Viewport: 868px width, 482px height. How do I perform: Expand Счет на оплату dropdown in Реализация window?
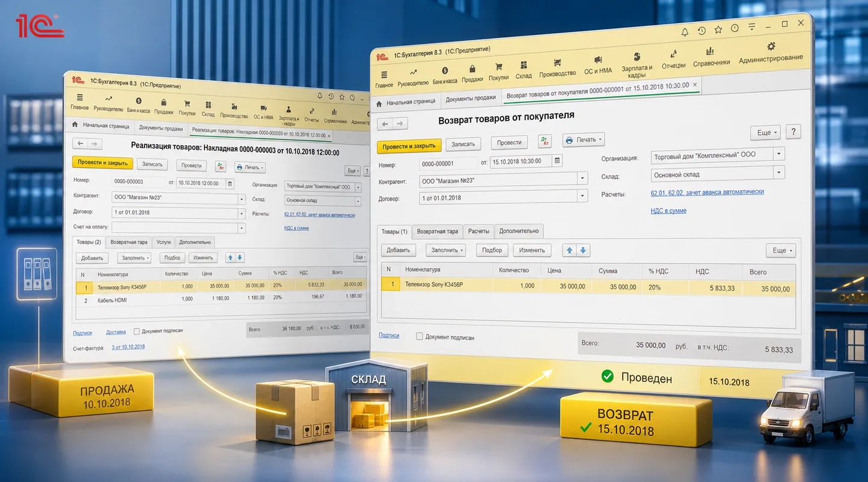click(242, 228)
